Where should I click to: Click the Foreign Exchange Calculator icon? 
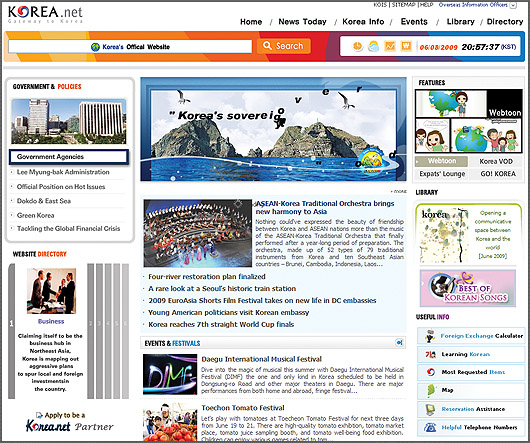point(430,336)
